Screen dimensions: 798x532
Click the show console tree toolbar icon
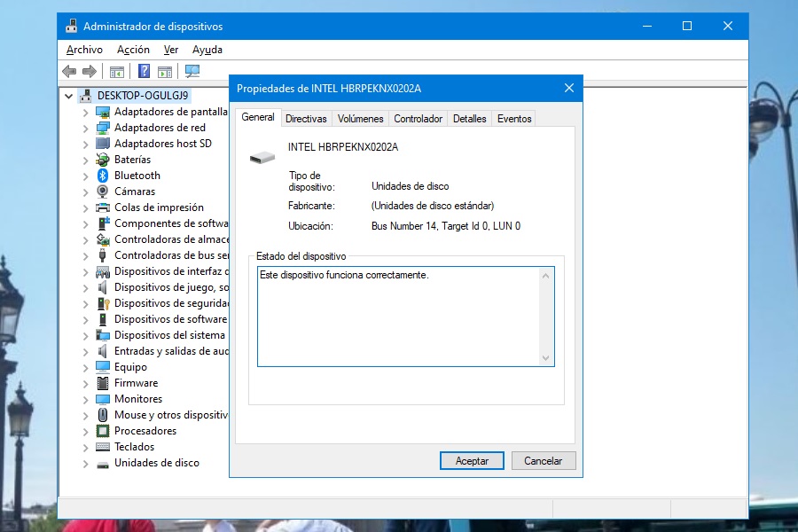pos(117,72)
